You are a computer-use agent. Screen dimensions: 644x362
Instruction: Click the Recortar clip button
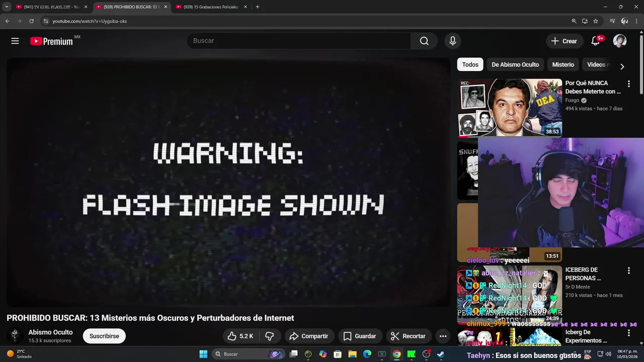tap(408, 336)
